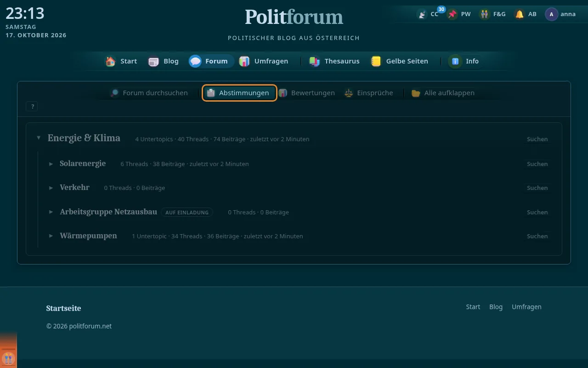The image size is (588, 368).
Task: Click the question mark help button
Action: 32,106
